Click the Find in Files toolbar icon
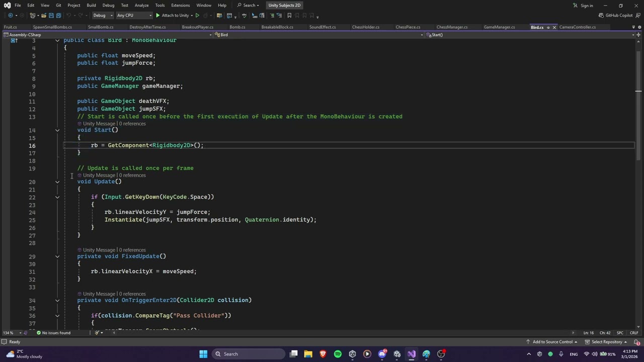 click(219, 15)
